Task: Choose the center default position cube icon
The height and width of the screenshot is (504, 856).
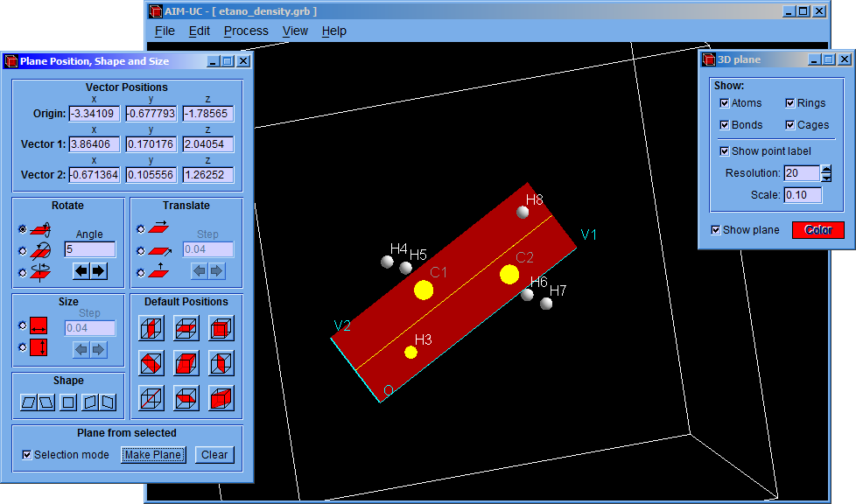Action: 186,362
